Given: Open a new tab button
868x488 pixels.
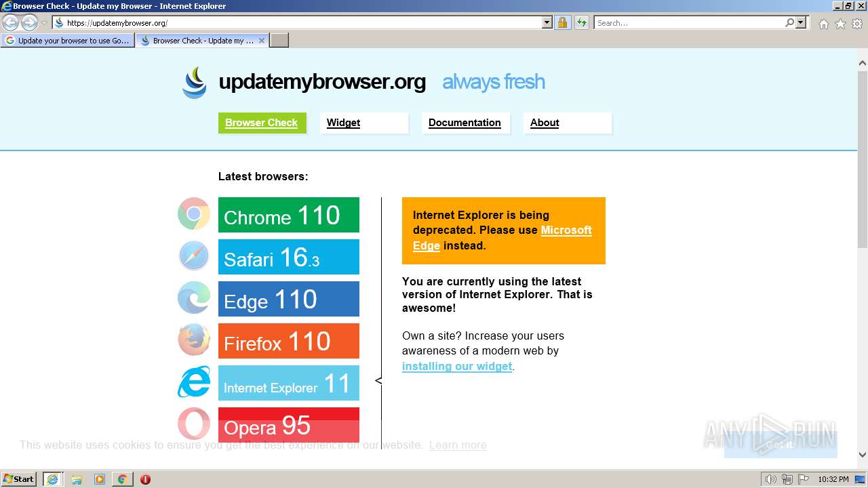Looking at the screenshot, I should 279,41.
